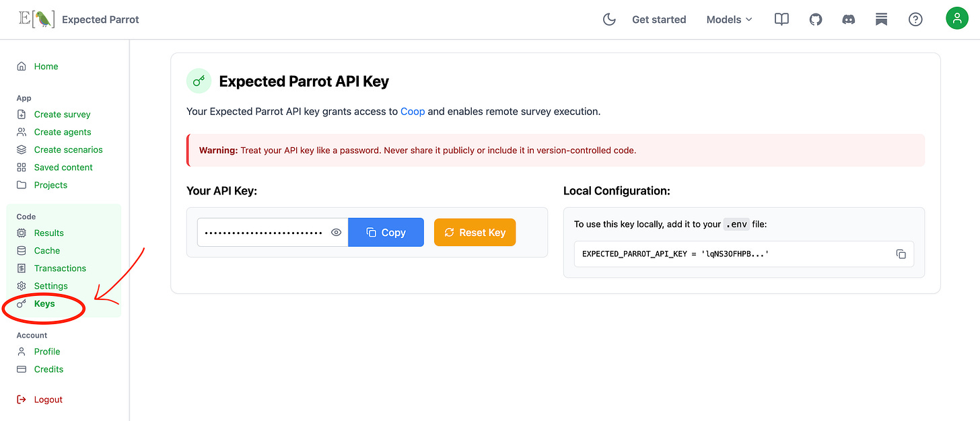980x421 pixels.
Task: Click the red API key warning banner
Action: coord(555,150)
